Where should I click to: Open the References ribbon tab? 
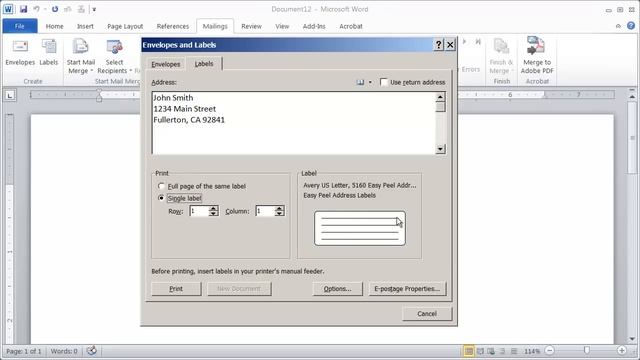click(x=173, y=26)
